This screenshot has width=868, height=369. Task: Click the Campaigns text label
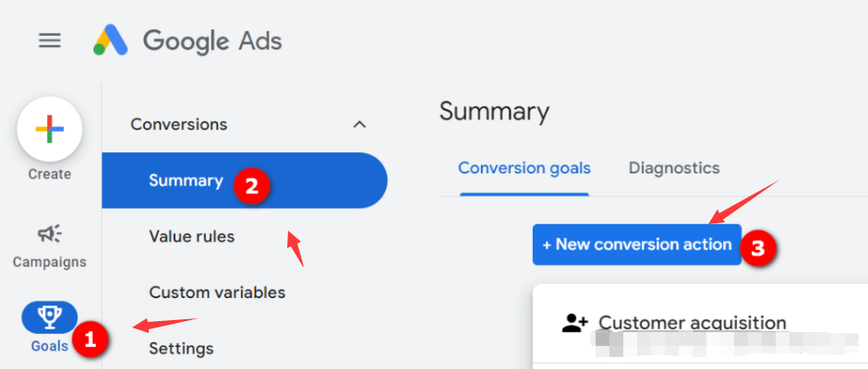(50, 262)
